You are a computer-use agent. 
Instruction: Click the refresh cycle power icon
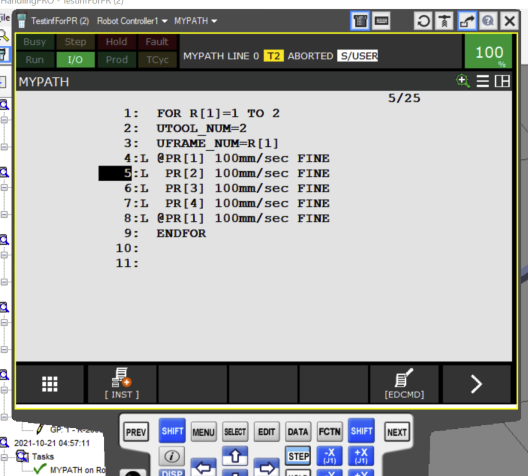tap(423, 21)
